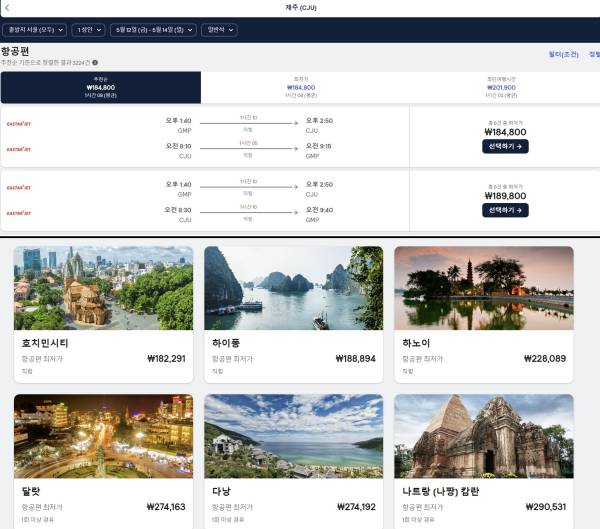
Task: Click the 하노이 destination name
Action: click(x=416, y=343)
